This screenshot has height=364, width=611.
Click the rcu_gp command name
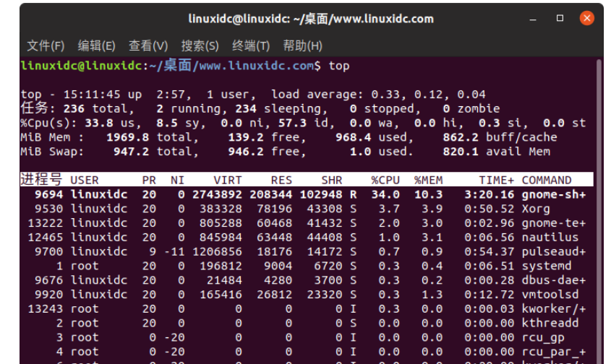click(543, 338)
